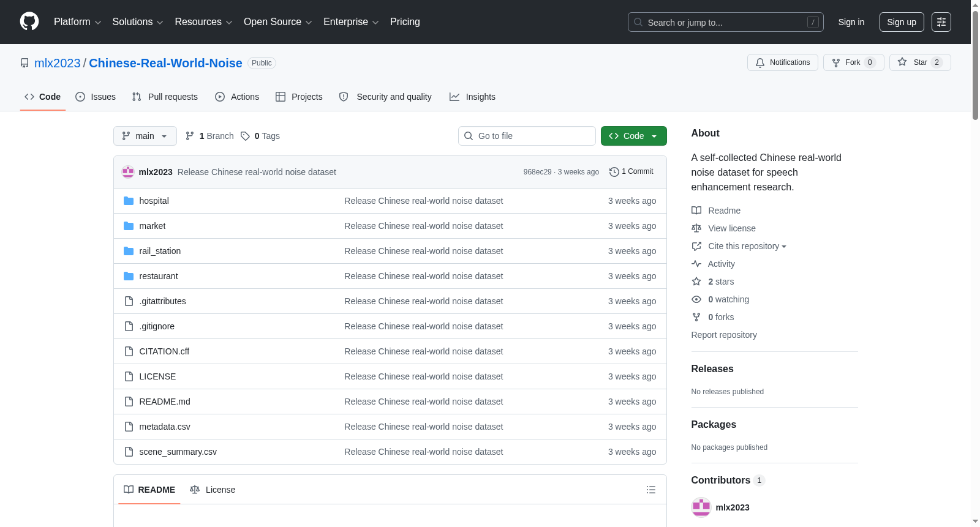
Task: Click the branch icon beside 1 Branch
Action: coord(190,136)
